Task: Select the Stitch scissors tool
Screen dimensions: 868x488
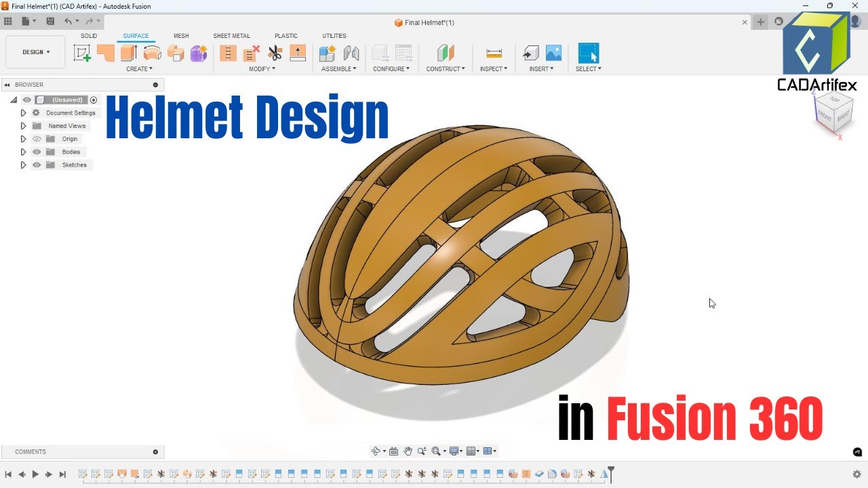Action: (275, 53)
